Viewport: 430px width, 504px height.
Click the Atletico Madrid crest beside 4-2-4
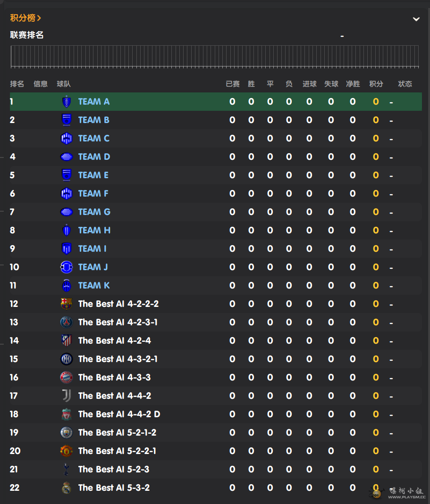click(x=67, y=340)
